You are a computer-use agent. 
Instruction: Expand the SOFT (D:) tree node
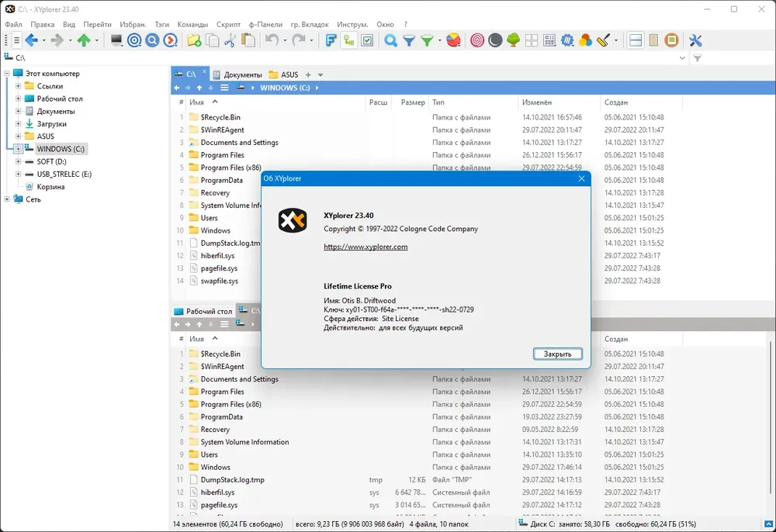coord(19,161)
